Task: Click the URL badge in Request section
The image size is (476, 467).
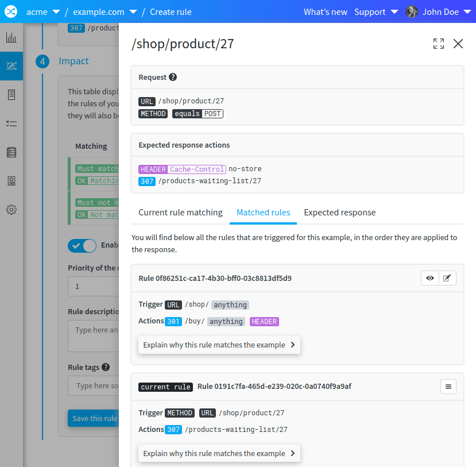Action: 147,101
